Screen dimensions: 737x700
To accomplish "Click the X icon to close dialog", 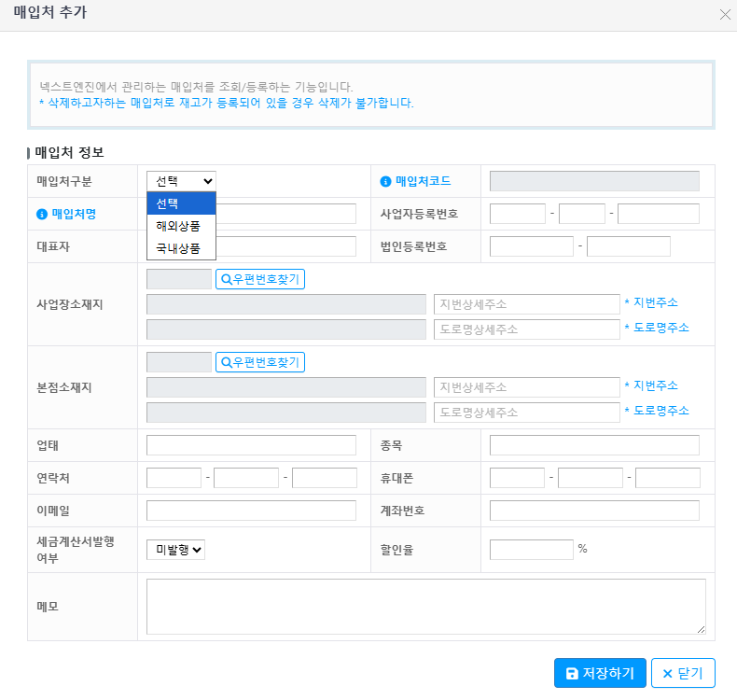I will 725,14.
